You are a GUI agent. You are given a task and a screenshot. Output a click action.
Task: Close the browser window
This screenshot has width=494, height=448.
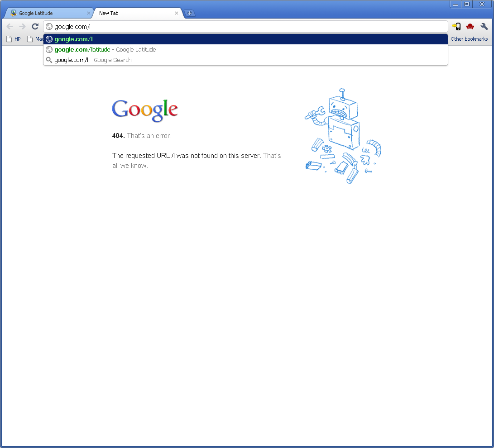click(x=482, y=5)
